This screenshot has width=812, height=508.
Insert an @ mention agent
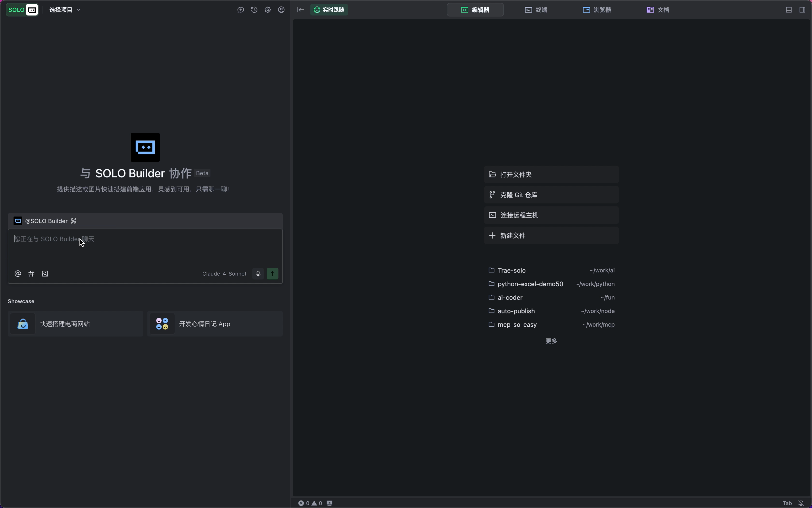coord(18,274)
